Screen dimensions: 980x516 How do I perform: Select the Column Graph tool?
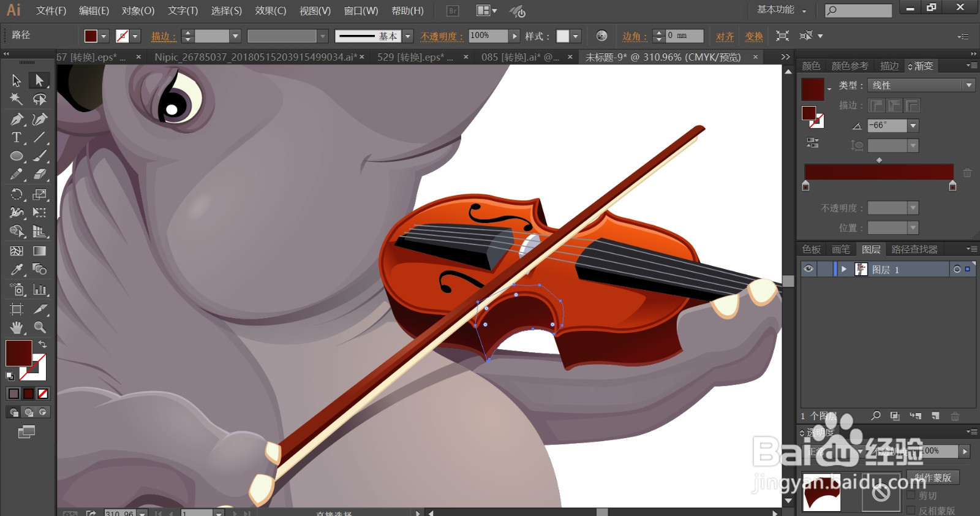[x=39, y=289]
